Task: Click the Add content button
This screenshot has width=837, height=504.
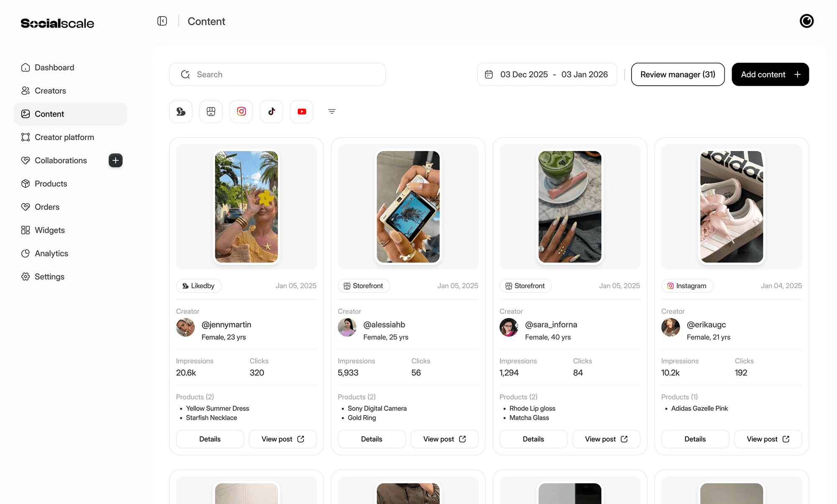Action: click(770, 74)
